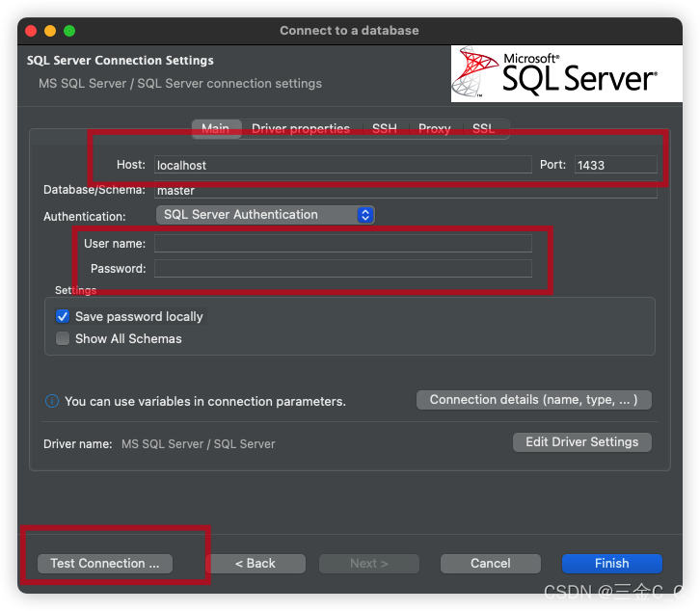Click "You can use variables in connection parameters." text
This screenshot has width=700, height=611.
click(205, 401)
